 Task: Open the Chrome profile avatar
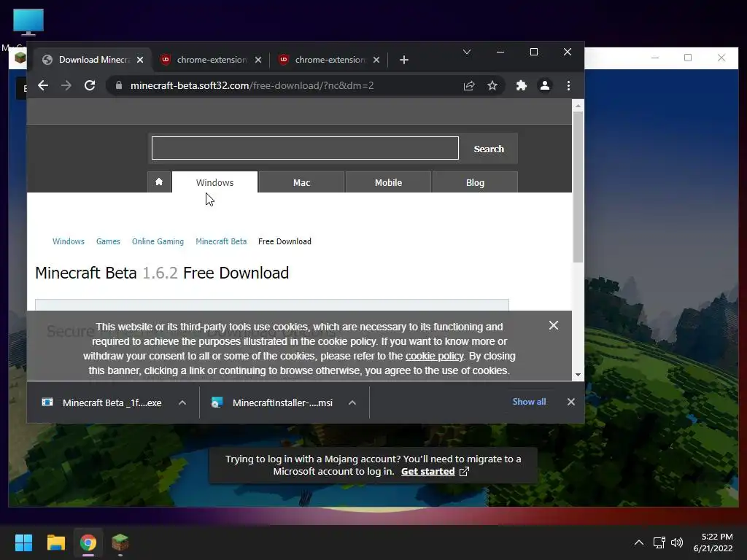coord(544,86)
